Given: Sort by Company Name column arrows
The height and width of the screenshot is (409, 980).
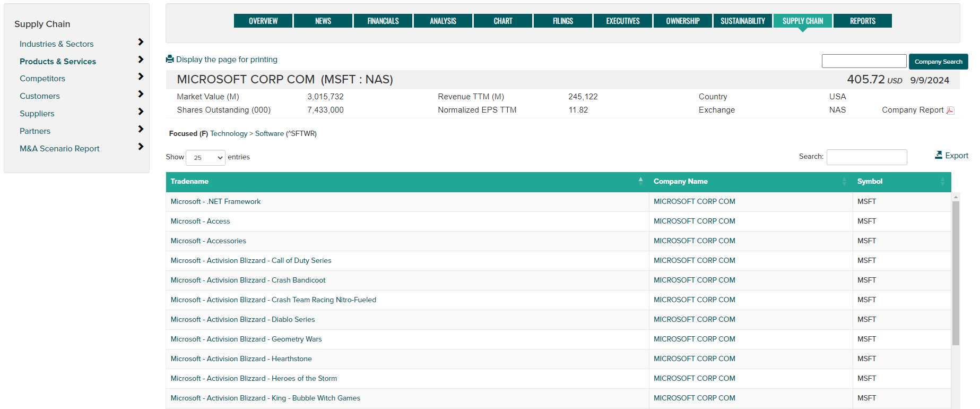Looking at the screenshot, I should click(844, 182).
